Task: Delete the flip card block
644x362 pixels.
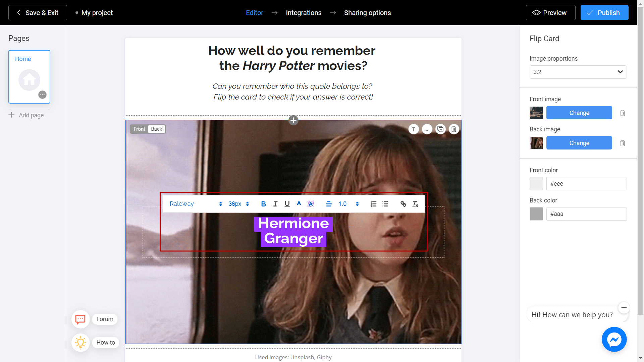Action: (x=454, y=129)
